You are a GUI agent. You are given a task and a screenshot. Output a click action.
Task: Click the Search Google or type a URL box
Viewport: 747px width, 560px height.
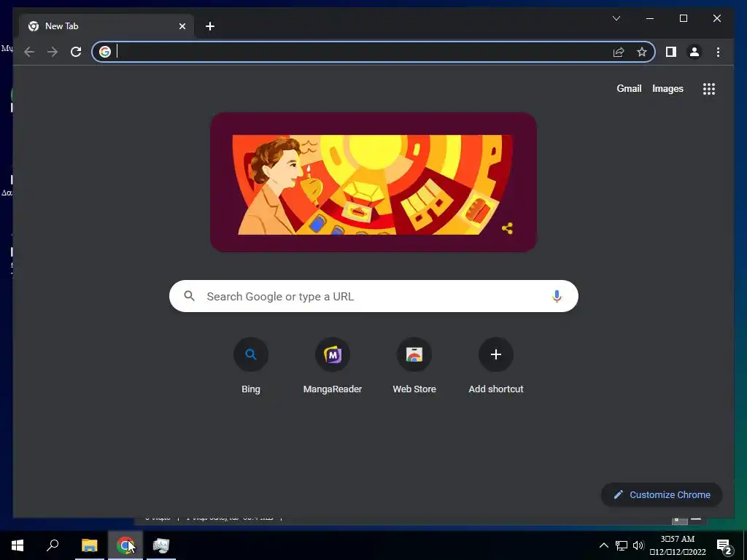(x=373, y=296)
